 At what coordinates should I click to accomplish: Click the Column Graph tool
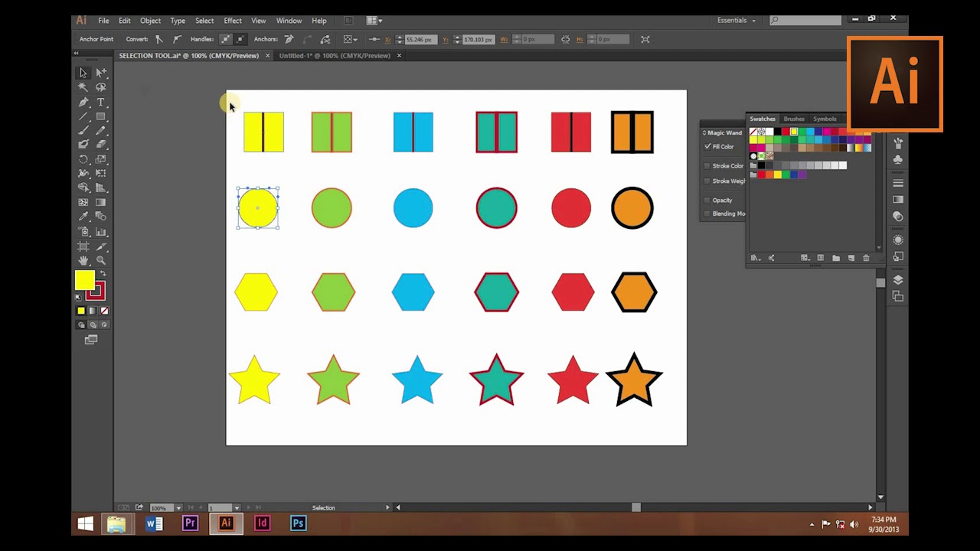pos(101,232)
